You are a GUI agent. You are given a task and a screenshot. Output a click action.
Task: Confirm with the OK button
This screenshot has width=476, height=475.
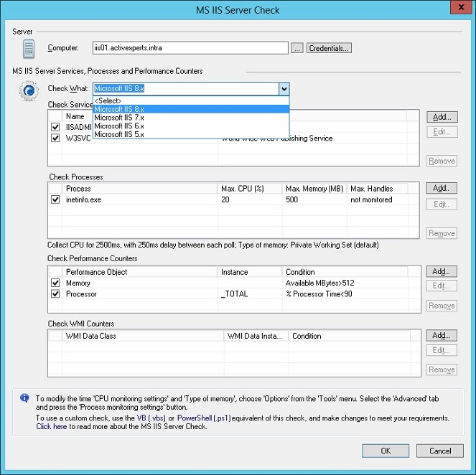(386, 451)
